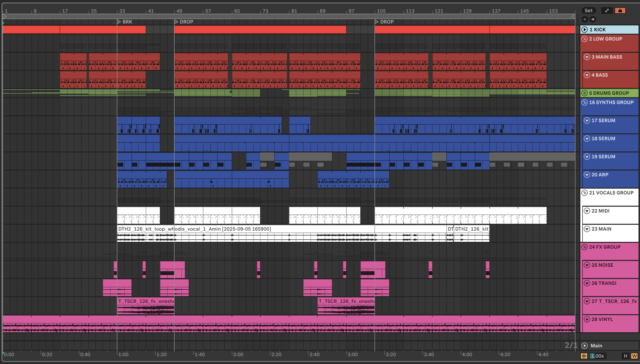The image size is (640, 364).
Task: Click fold arrow of 25 NOISE track
Action: click(587, 265)
